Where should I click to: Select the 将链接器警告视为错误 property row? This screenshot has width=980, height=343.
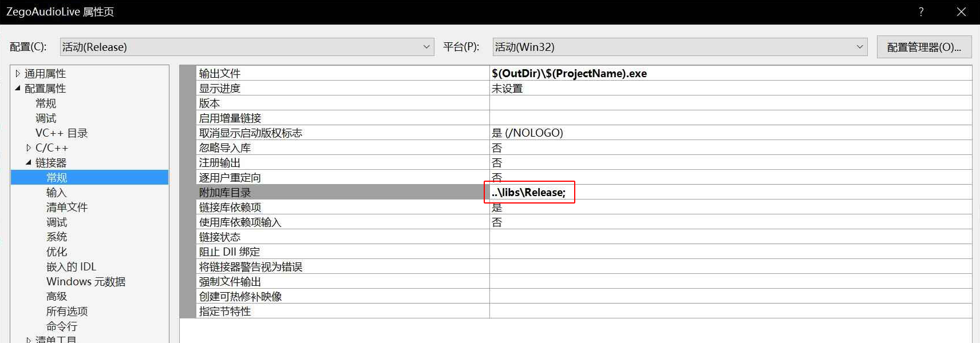tap(584, 266)
